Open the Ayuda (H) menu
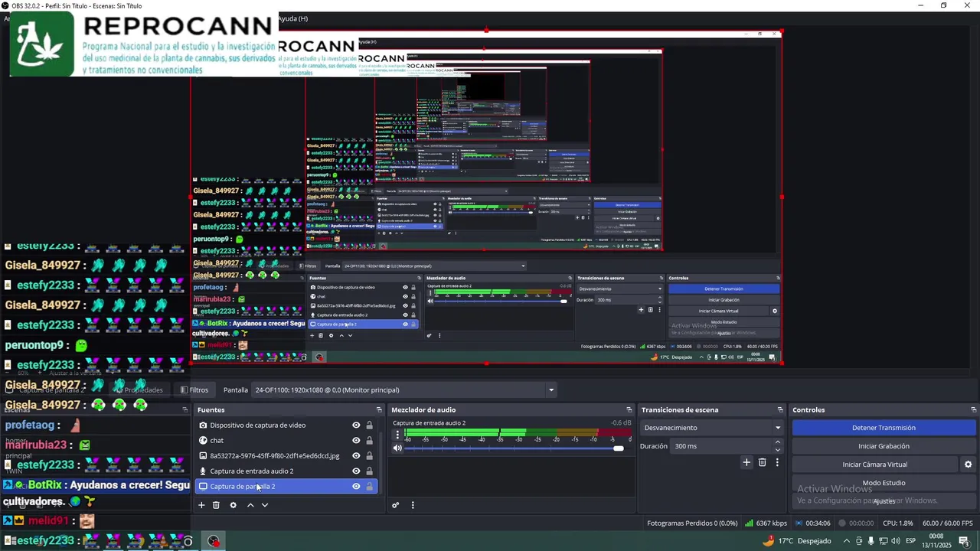This screenshot has width=980, height=551. tap(292, 18)
